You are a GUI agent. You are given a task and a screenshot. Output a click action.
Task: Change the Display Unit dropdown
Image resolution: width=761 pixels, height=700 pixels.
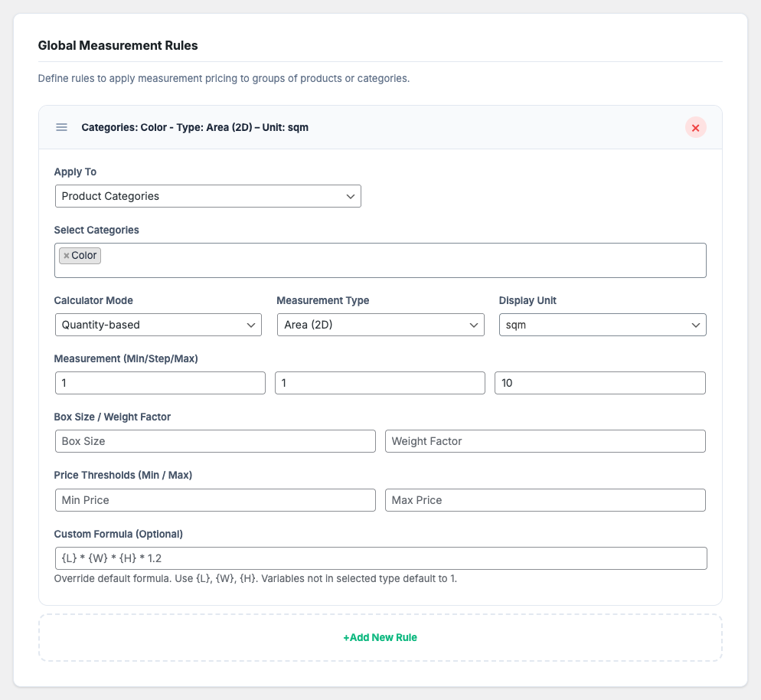(x=603, y=325)
